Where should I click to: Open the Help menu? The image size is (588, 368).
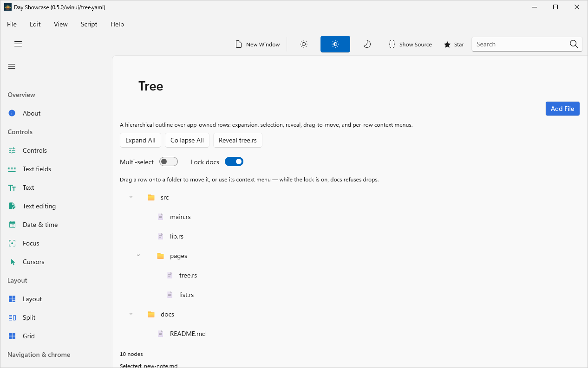[117, 24]
